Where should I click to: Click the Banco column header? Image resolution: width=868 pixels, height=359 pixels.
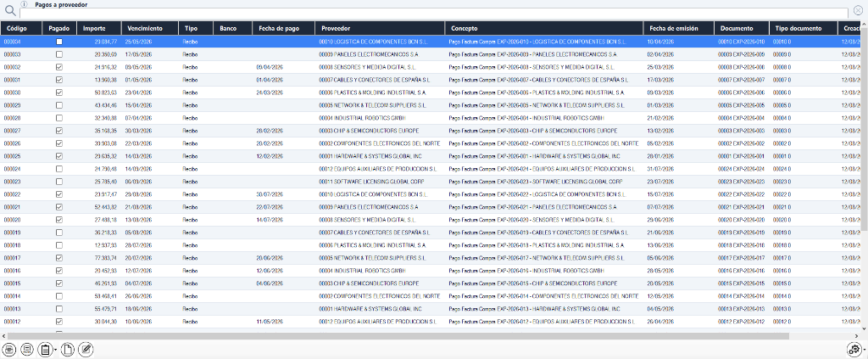coord(233,28)
